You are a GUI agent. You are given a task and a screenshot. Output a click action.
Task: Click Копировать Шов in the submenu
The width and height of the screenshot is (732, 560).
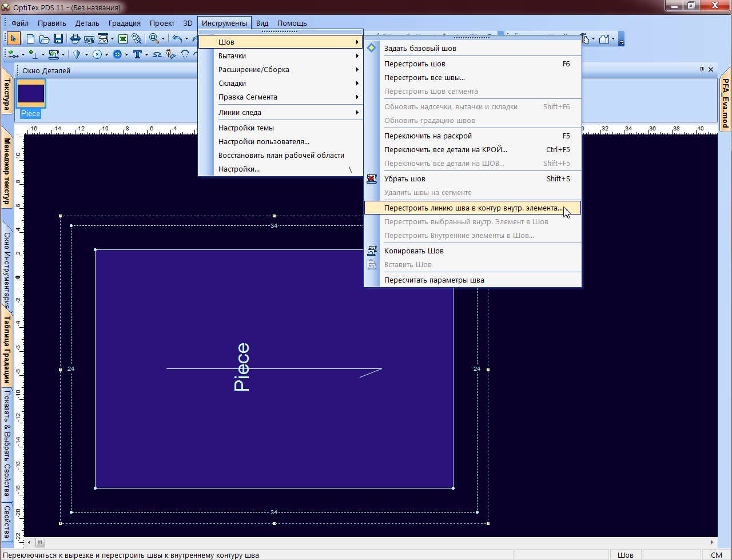(x=413, y=251)
